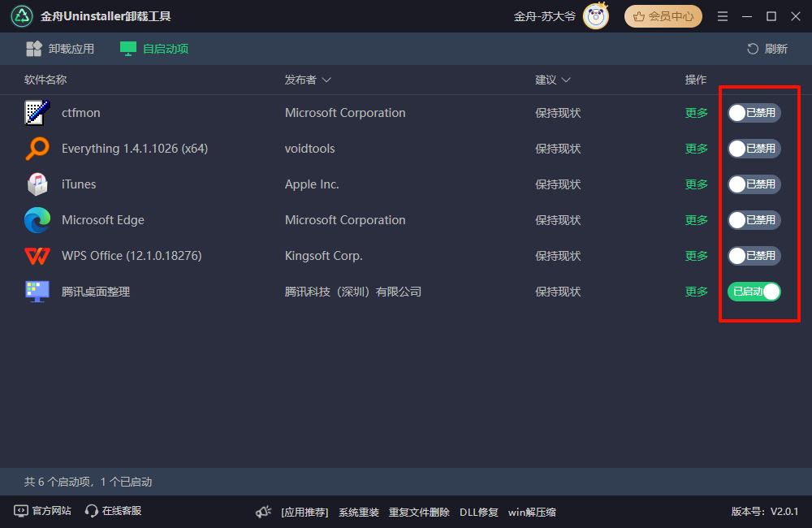Click 更多 for WPS Office
812x528 pixels.
point(696,255)
